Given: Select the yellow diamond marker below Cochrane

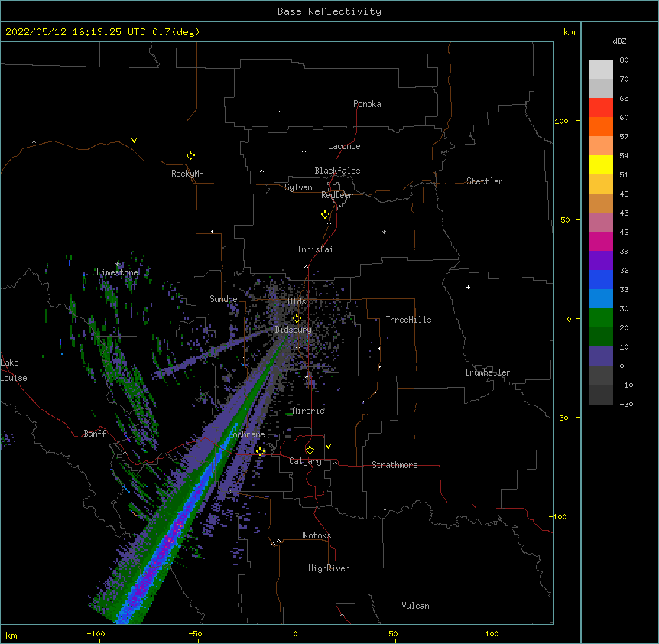Looking at the screenshot, I should (261, 452).
